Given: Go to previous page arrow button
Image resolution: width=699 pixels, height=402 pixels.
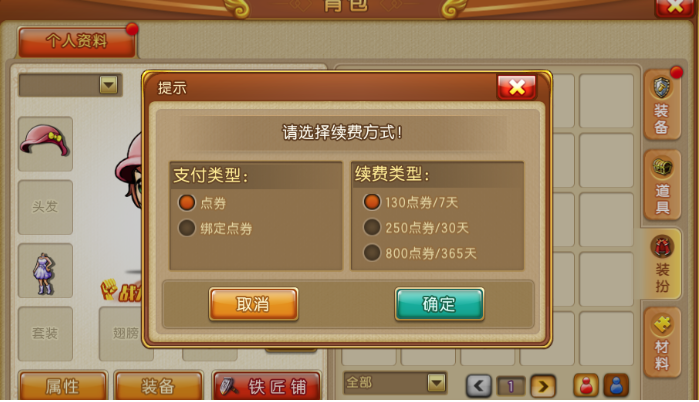Looking at the screenshot, I should tap(479, 386).
